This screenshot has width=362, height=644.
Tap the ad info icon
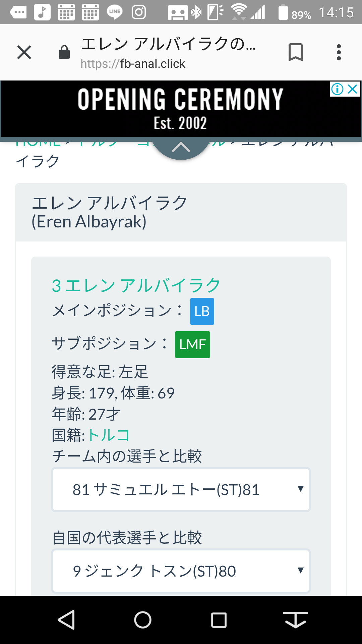pos(337,89)
